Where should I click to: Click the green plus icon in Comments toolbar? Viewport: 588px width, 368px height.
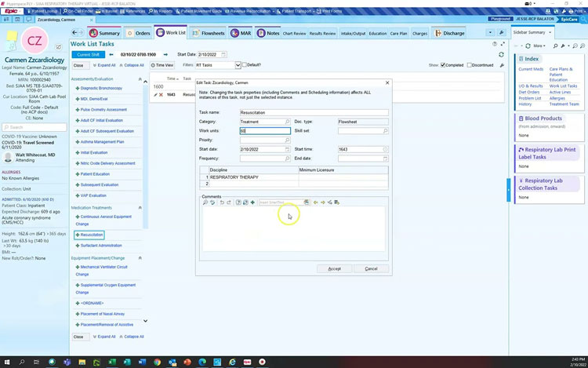click(252, 202)
